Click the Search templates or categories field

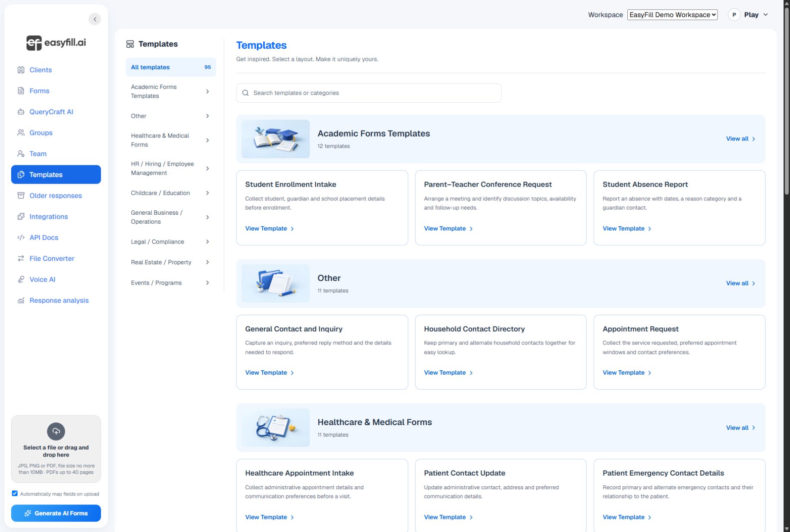point(368,93)
